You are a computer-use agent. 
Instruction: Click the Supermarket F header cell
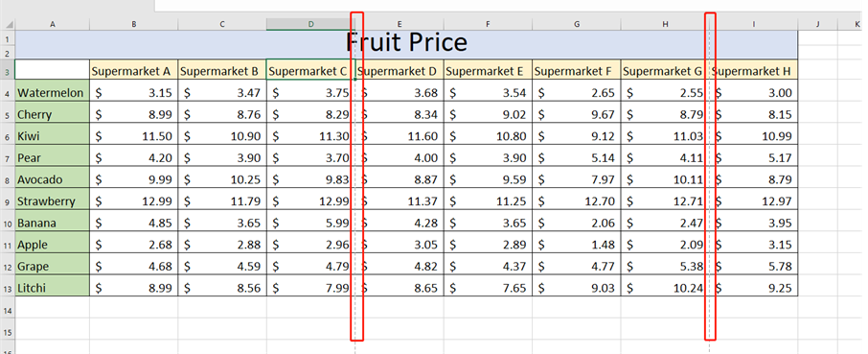tap(577, 71)
